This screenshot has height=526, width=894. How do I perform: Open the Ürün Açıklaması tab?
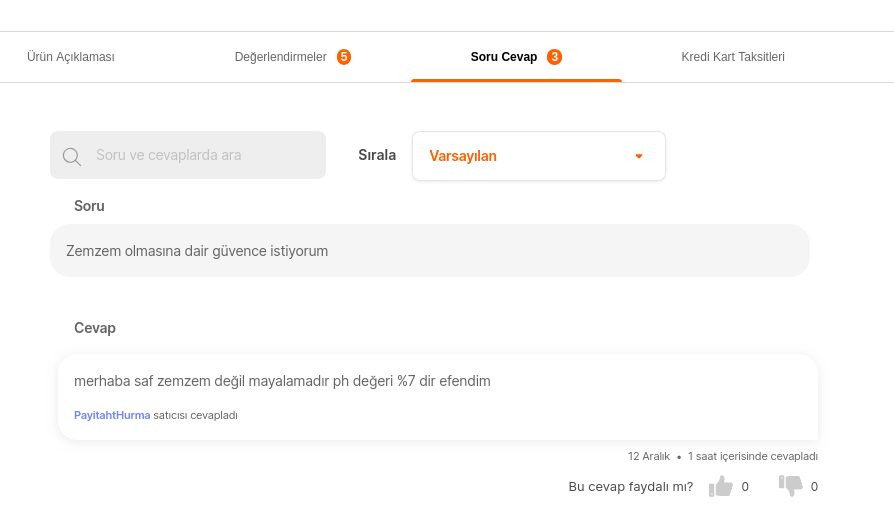pos(71,57)
